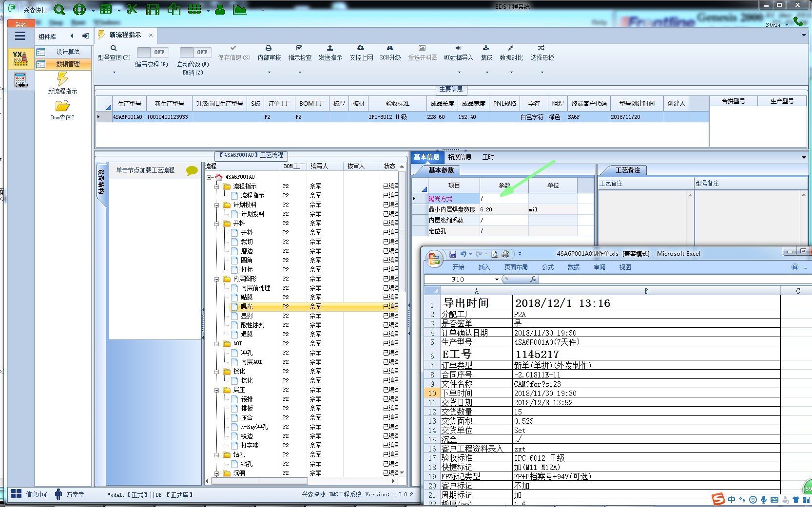Click the 曝光方式 parameter value cell
Screen dimensions: 812x507
tap(504, 199)
